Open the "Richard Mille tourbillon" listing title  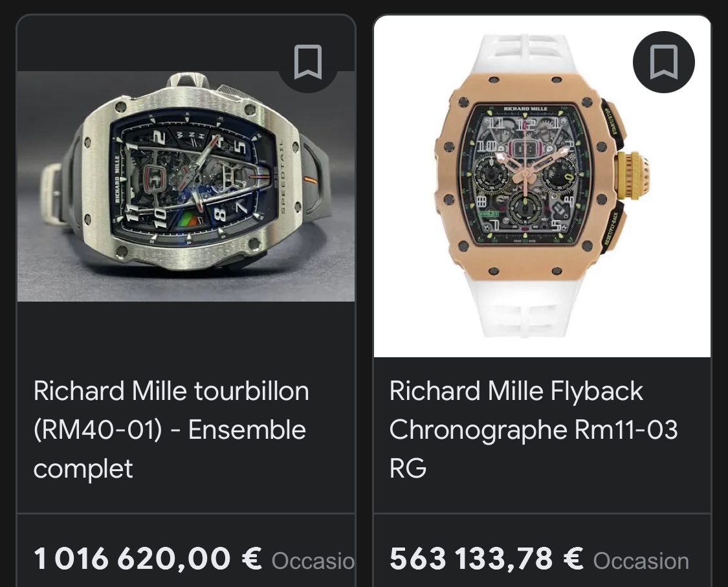tap(171, 392)
